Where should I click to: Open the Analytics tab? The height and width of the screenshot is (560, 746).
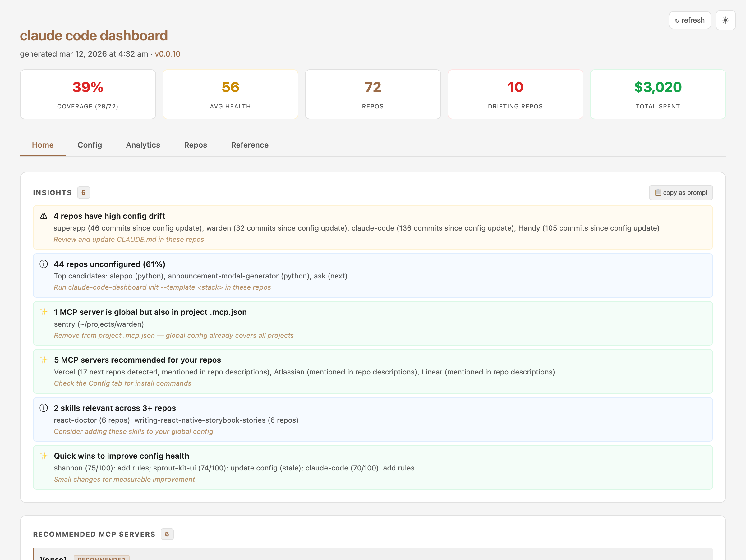[x=143, y=145]
